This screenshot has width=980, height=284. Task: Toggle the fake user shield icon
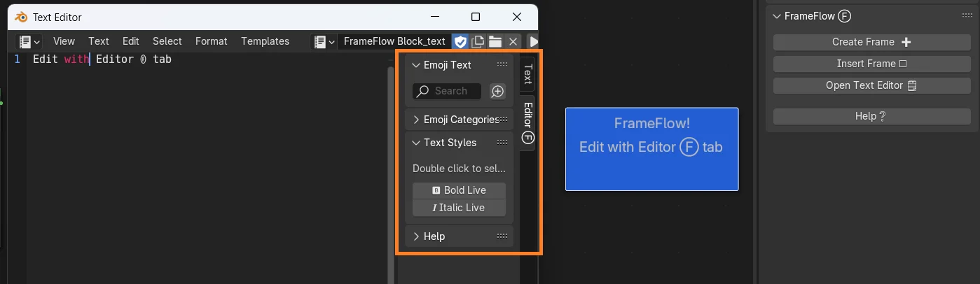460,42
